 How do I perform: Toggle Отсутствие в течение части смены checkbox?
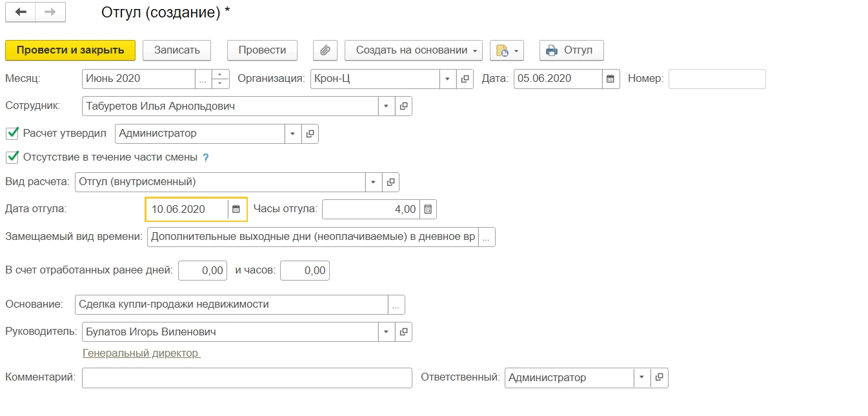(x=12, y=157)
